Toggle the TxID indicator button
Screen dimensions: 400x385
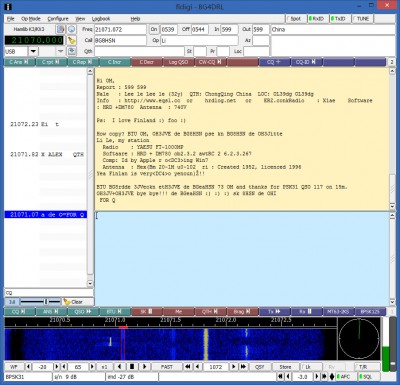[340, 19]
